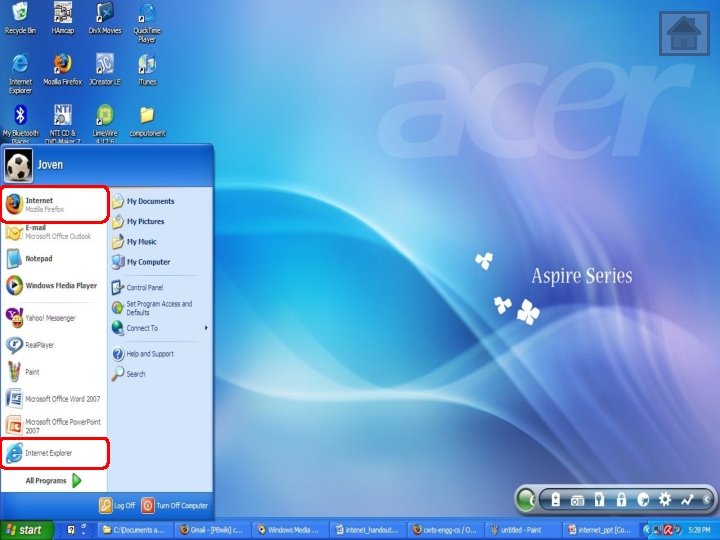This screenshot has height=540, width=720.
Task: Launch Microsoft Office Word 2007
Action: (54, 399)
